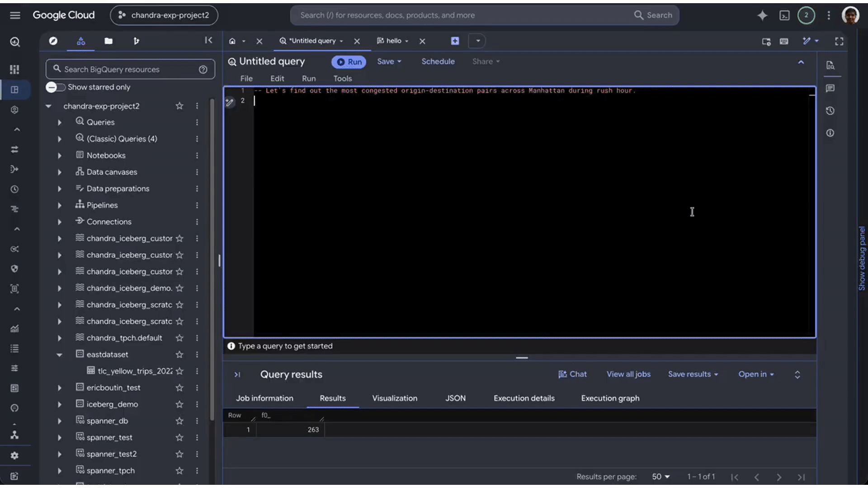Open the search help question mark icon
This screenshot has width=868, height=488.
pyautogui.click(x=203, y=70)
